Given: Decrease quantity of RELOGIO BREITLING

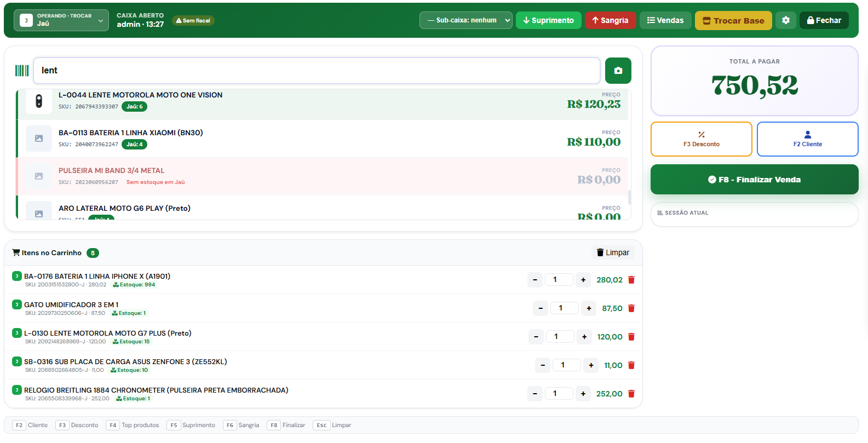Looking at the screenshot, I should tap(535, 394).
